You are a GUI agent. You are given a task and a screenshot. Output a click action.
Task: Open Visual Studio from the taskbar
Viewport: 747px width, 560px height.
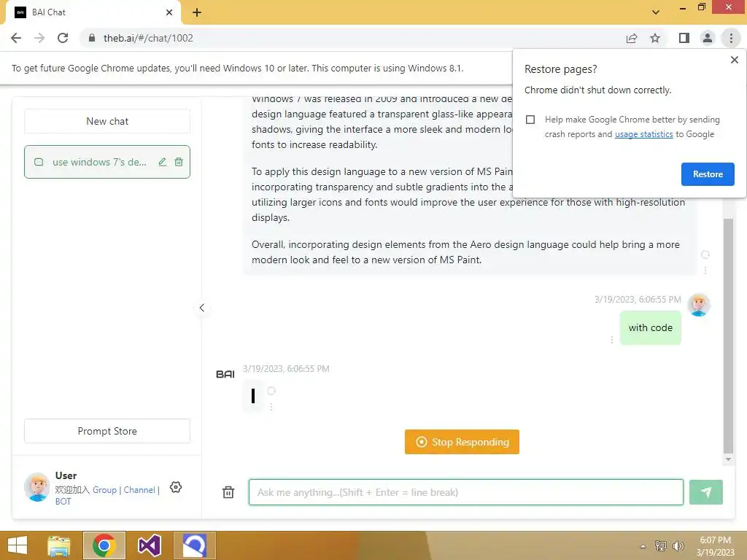point(149,545)
